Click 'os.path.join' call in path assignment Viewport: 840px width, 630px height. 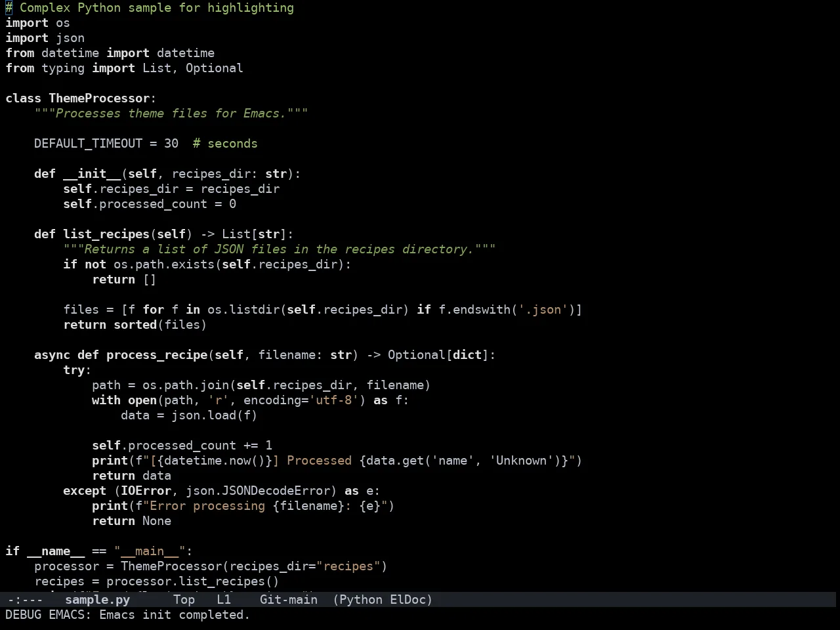click(186, 385)
